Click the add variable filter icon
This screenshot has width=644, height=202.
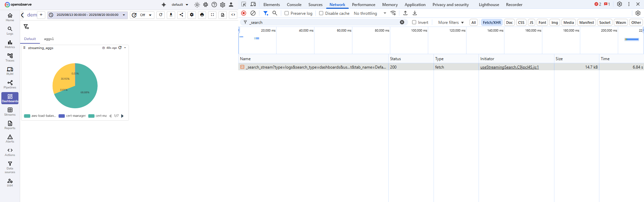tap(26, 27)
